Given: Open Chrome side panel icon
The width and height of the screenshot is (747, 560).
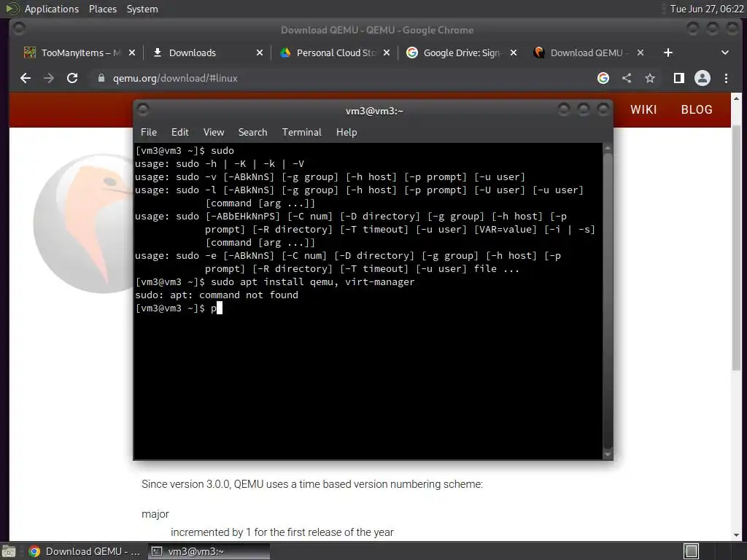Looking at the screenshot, I should click(x=679, y=78).
